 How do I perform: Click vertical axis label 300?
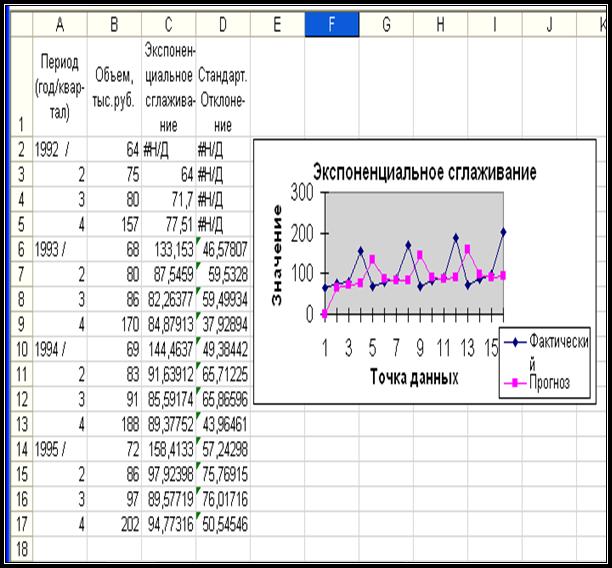point(302,192)
